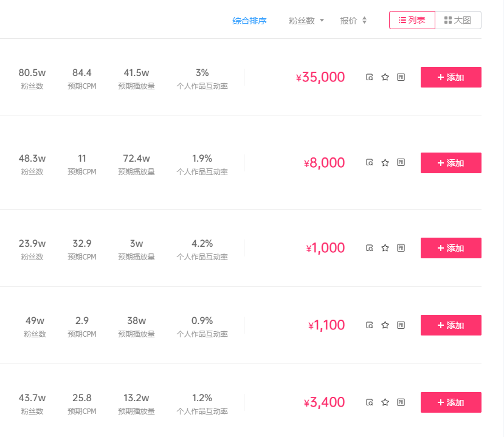Click PK compare icon in ¥35,000 row

(401, 77)
